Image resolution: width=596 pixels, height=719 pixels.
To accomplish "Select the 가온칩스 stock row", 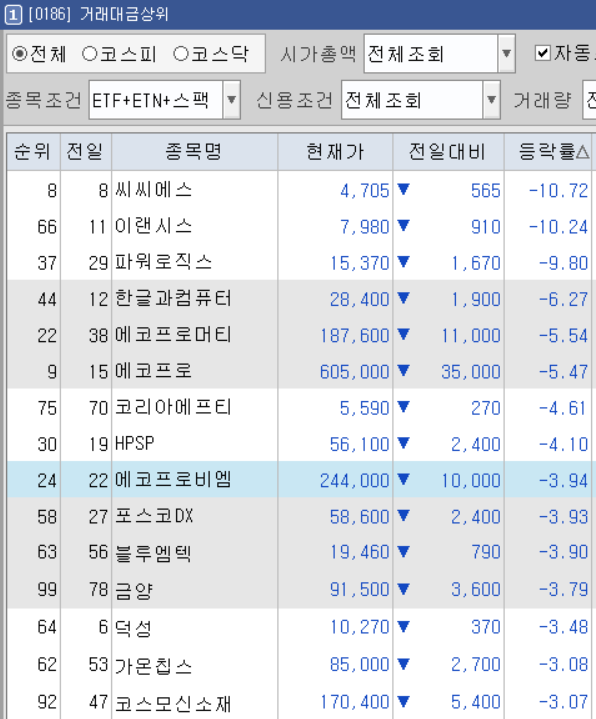I will click(x=299, y=664).
